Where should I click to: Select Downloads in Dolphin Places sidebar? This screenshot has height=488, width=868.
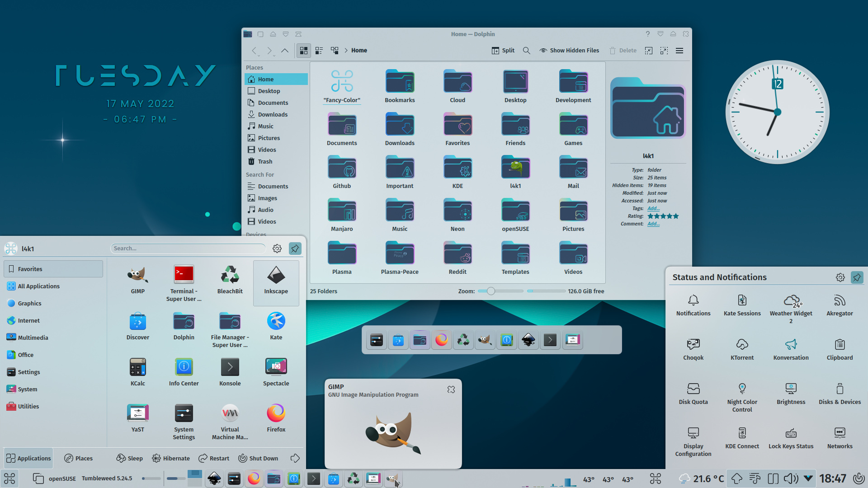[276, 114]
